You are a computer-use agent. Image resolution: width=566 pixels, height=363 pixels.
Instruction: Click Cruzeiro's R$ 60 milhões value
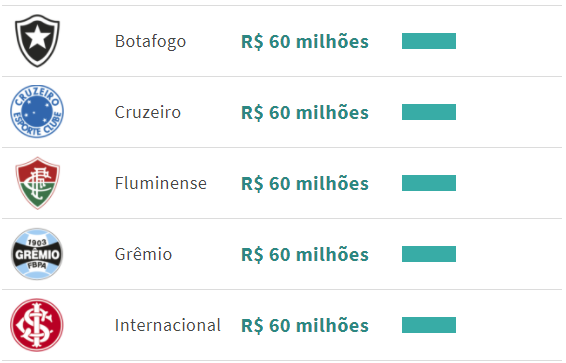[305, 112]
